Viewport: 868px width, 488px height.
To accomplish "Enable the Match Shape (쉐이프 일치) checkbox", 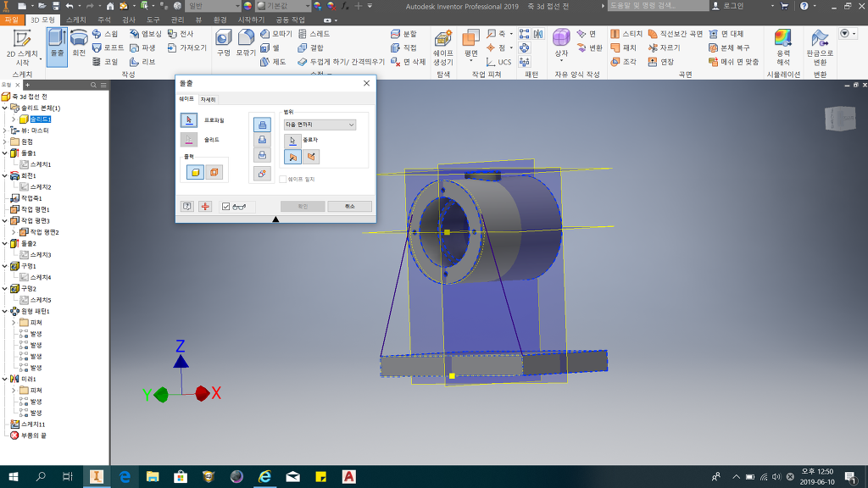I will coord(283,179).
